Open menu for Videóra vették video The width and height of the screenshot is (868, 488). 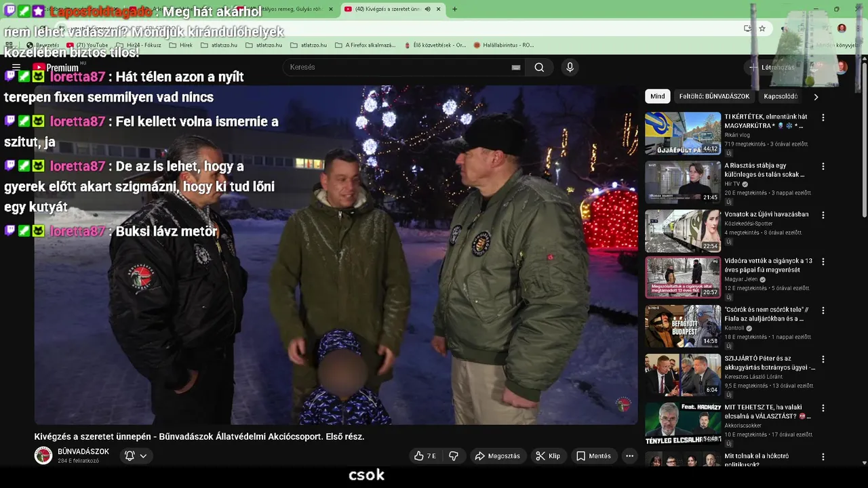[x=823, y=262]
